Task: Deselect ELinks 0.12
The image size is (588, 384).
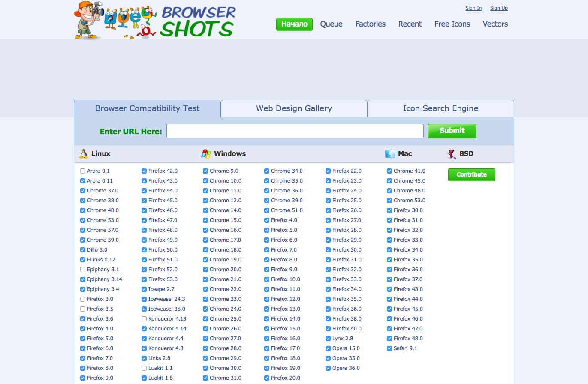Action: pos(83,260)
